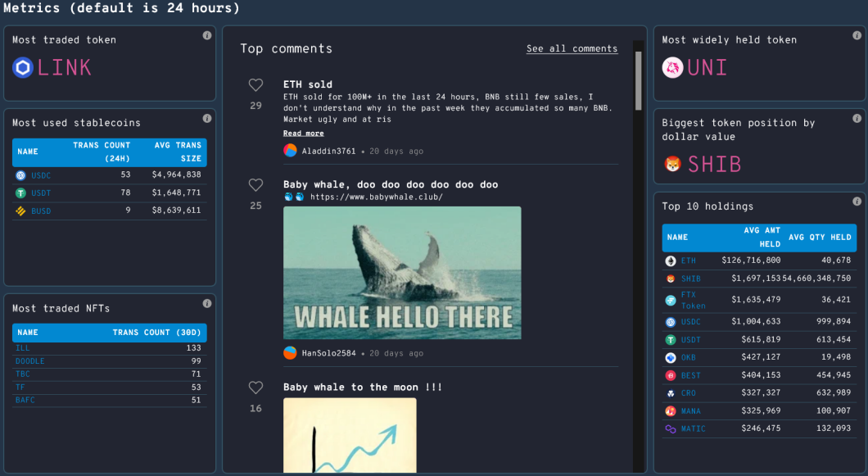Click 'AVG QTY HELD' column header

pos(820,237)
